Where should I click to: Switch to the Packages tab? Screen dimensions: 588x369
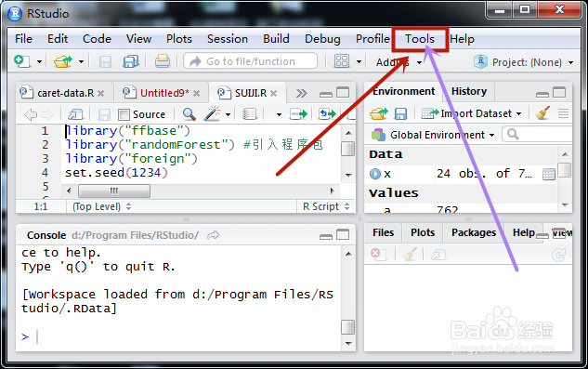click(474, 232)
